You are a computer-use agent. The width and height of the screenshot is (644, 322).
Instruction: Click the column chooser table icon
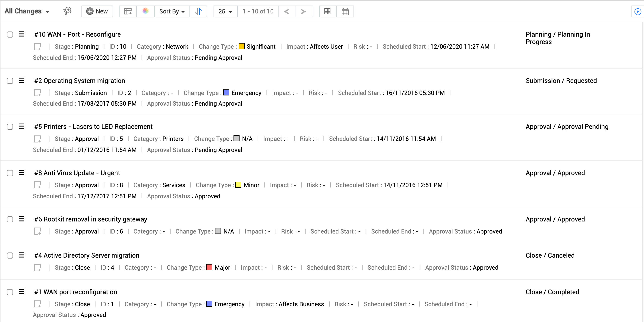point(128,11)
